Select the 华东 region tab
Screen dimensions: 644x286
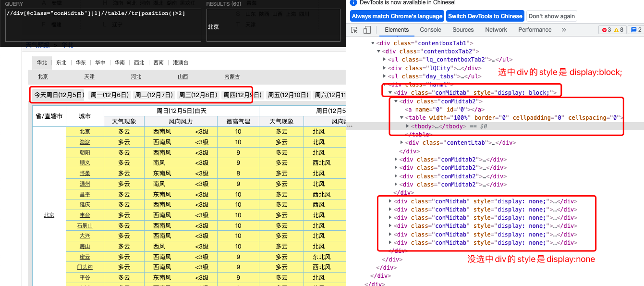click(81, 62)
